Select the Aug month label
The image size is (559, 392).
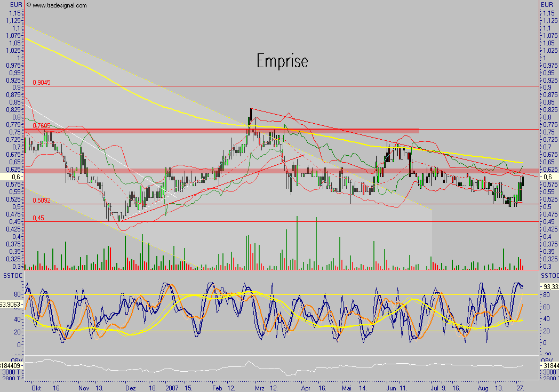coord(483,388)
